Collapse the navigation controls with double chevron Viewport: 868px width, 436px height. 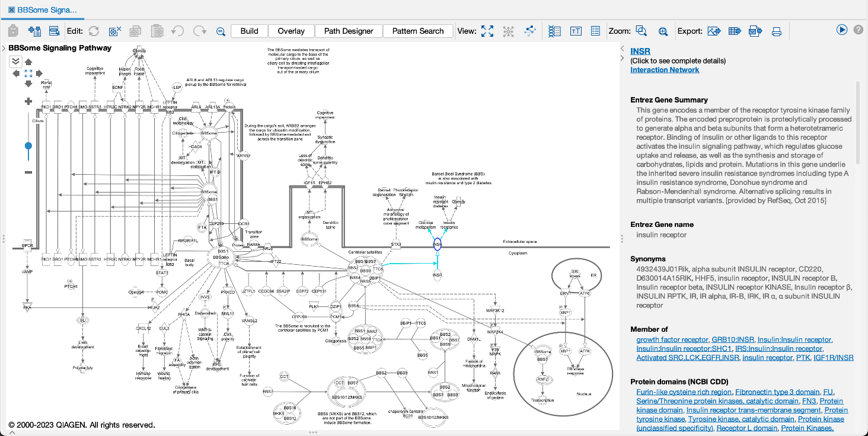click(15, 61)
